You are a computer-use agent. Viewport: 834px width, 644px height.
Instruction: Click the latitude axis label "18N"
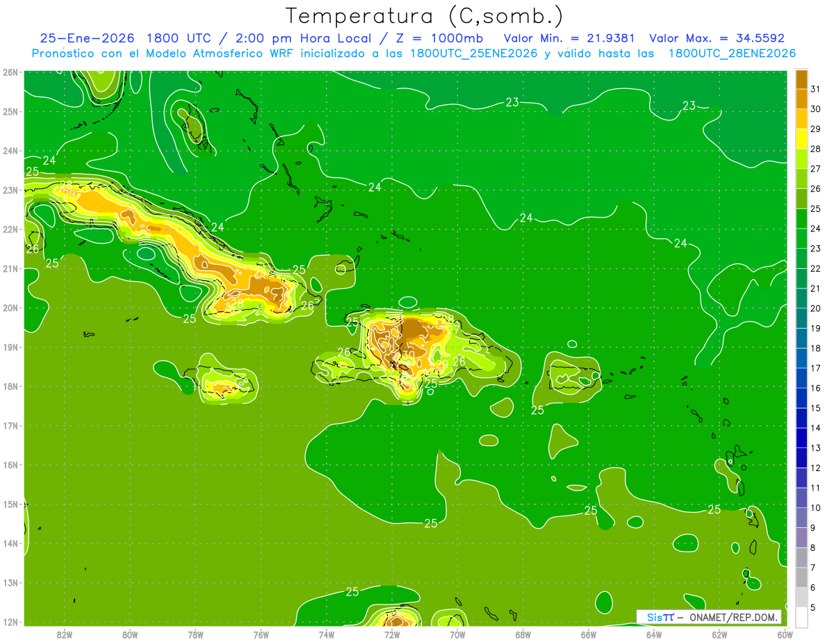(x=10, y=386)
